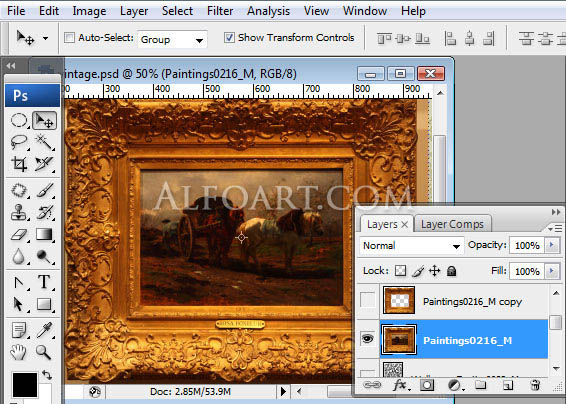The image size is (566, 404).
Task: Select the Blur tool
Action: click(19, 257)
